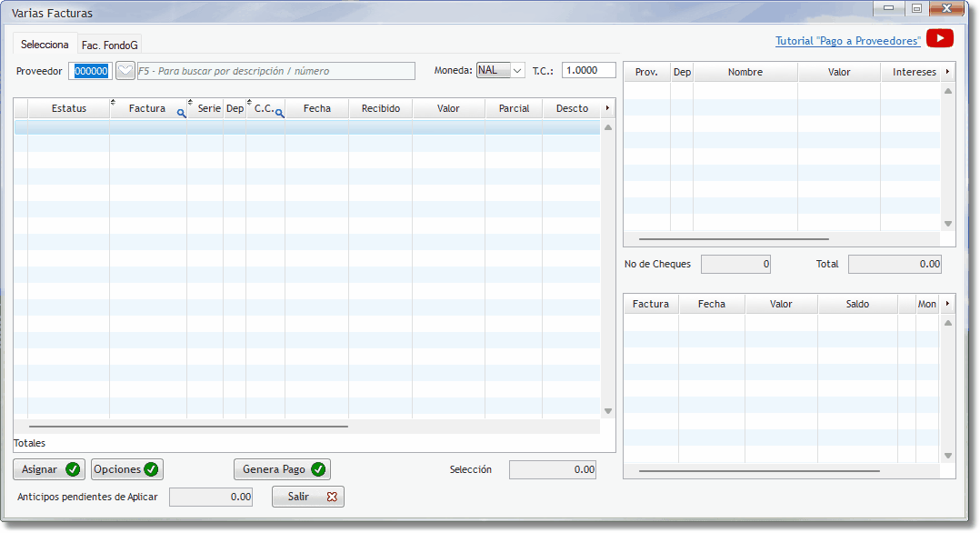Image resolution: width=980 pixels, height=533 pixels.
Task: Click the Intereses column header
Action: (911, 72)
